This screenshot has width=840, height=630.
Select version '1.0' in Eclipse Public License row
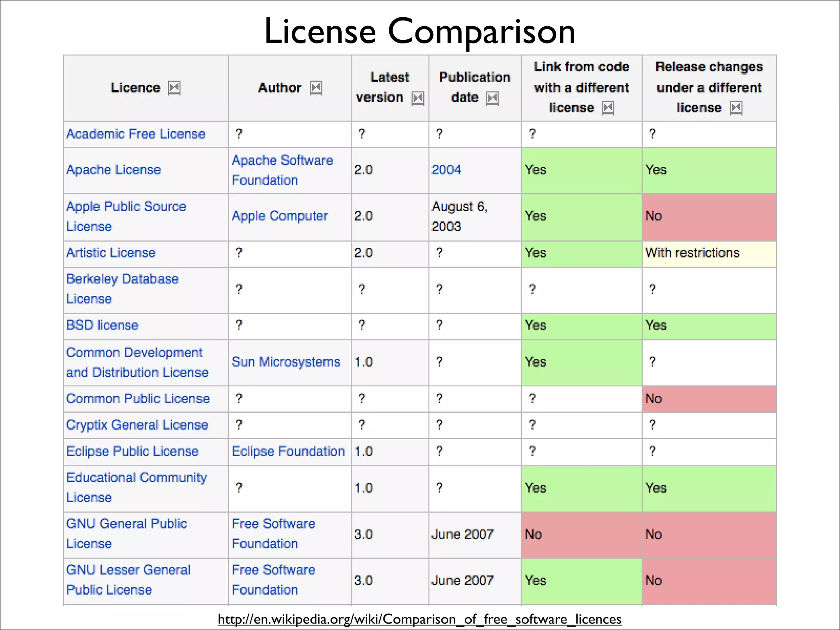click(363, 452)
